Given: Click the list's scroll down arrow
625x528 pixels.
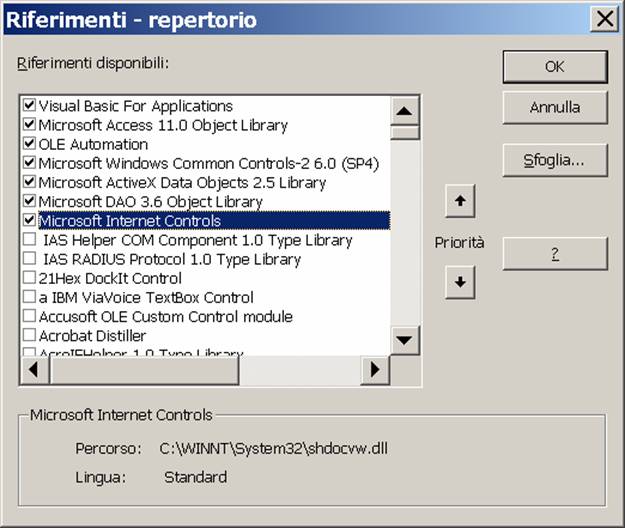Looking at the screenshot, I should point(404,340).
